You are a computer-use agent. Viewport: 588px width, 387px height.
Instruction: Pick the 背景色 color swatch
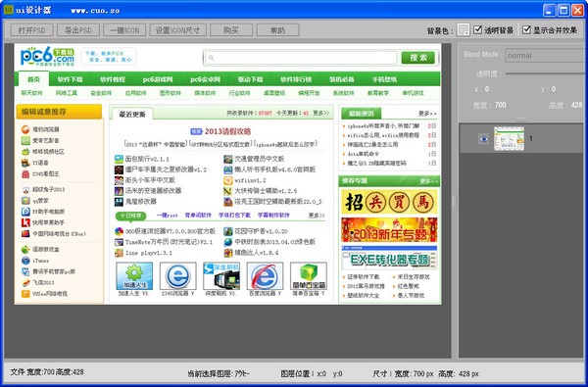[464, 30]
